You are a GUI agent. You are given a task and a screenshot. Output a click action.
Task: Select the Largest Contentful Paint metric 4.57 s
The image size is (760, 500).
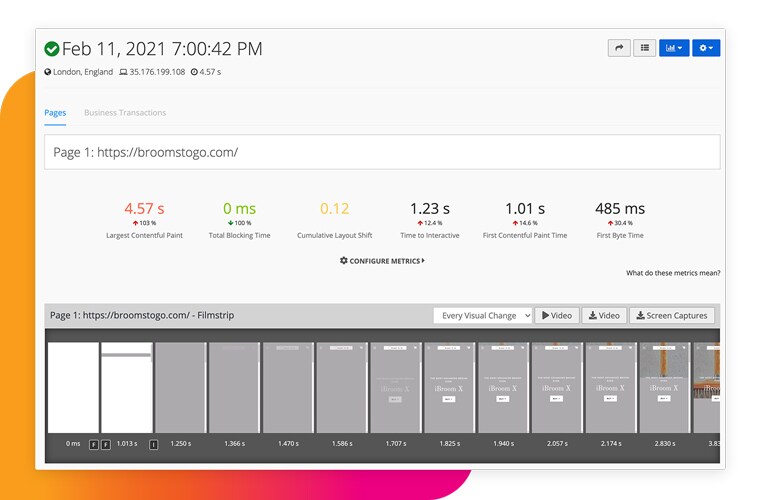144,209
